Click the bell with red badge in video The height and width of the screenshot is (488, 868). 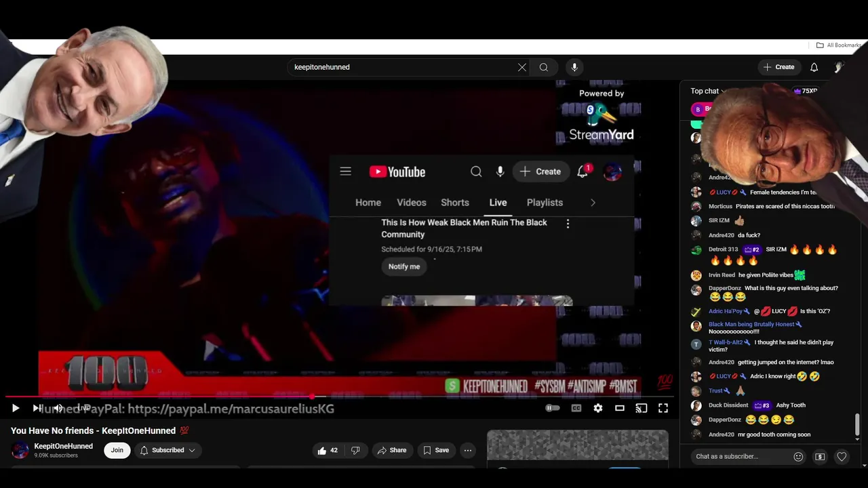[x=583, y=171]
